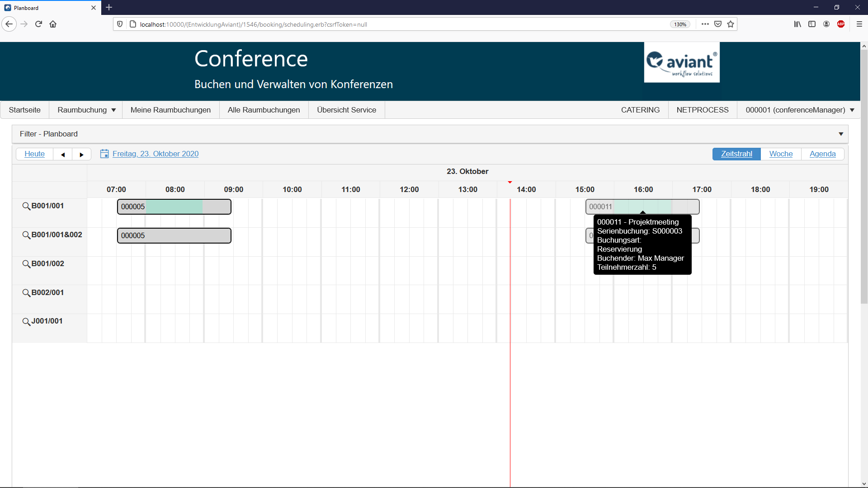The image size is (868, 488).
Task: Go to next day arrow
Action: click(81, 155)
